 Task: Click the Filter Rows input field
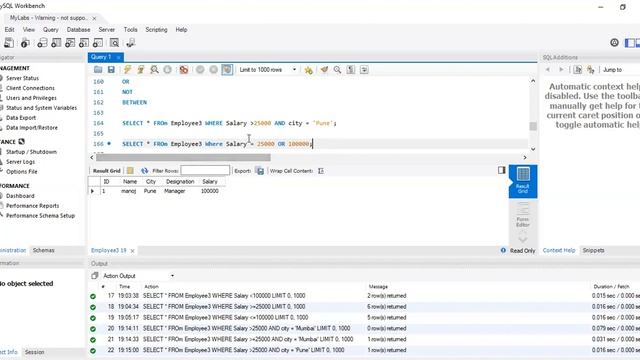tap(205, 171)
